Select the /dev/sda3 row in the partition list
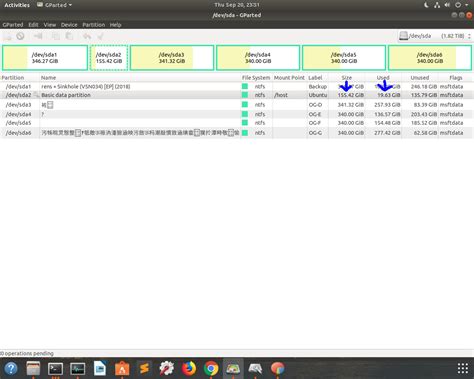This screenshot has height=379, width=474. (x=237, y=105)
